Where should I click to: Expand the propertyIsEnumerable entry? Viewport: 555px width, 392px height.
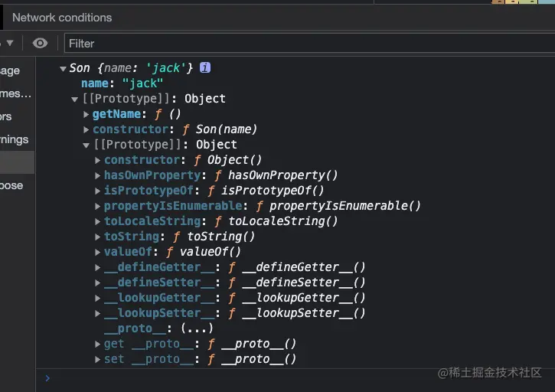point(98,206)
